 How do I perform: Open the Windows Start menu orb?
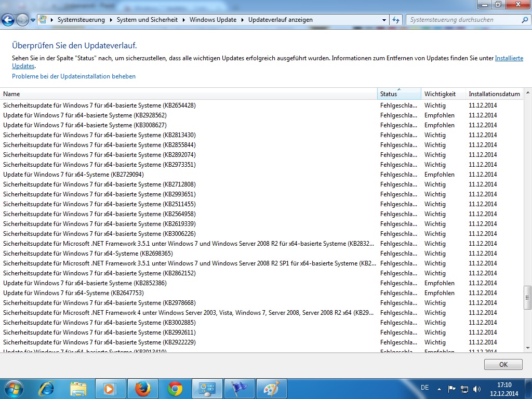point(14,389)
